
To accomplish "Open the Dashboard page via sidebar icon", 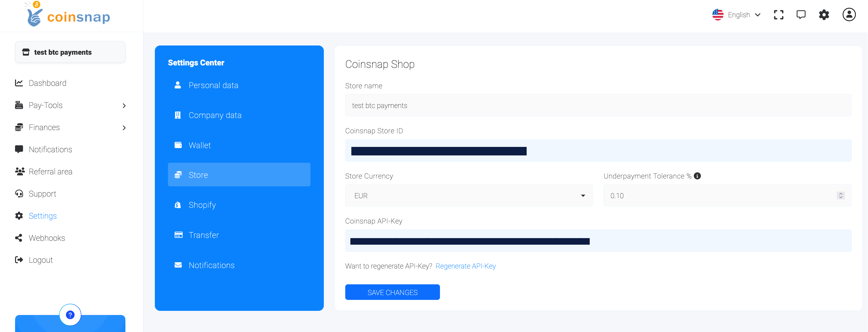I will click(x=19, y=83).
